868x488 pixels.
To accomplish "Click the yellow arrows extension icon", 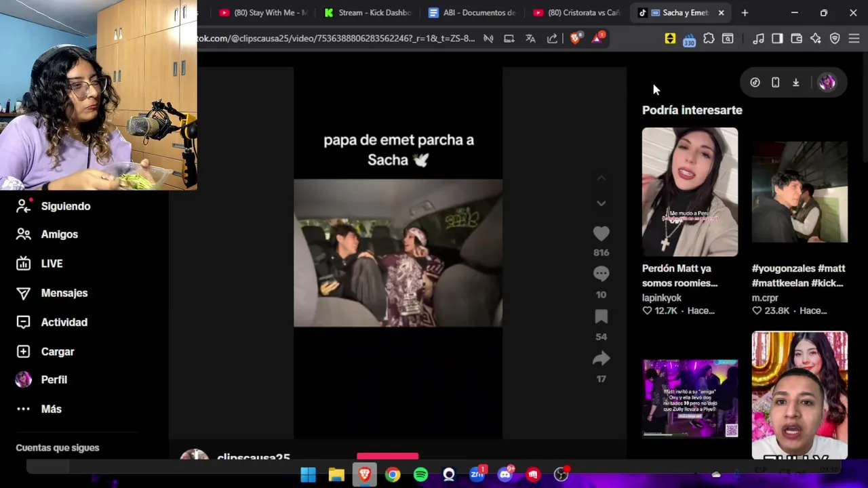I will click(670, 39).
